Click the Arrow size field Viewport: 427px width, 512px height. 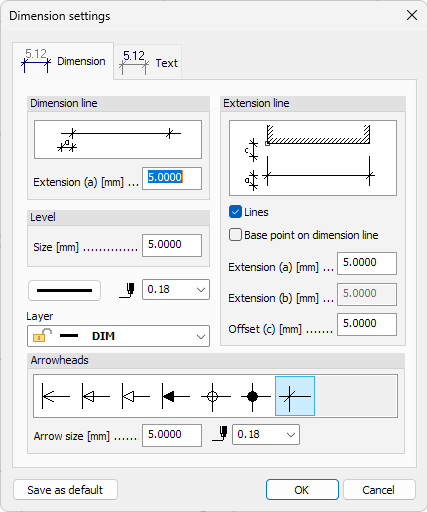point(172,435)
